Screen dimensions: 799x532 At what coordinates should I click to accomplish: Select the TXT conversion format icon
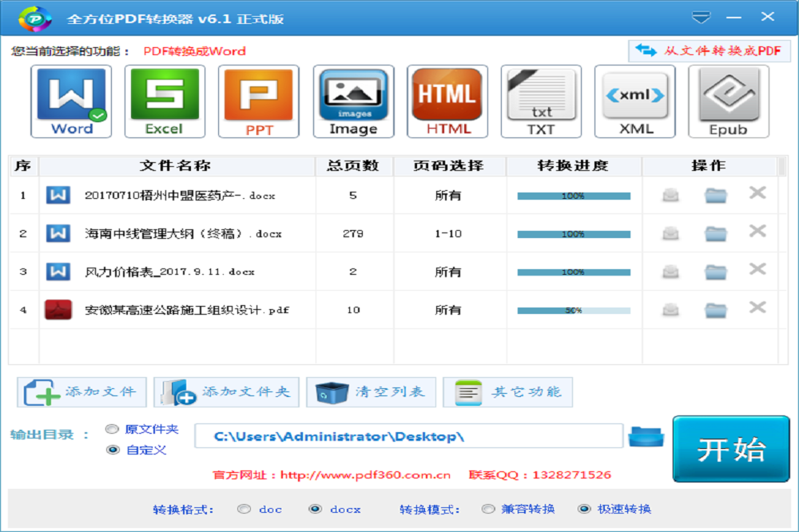click(x=541, y=100)
